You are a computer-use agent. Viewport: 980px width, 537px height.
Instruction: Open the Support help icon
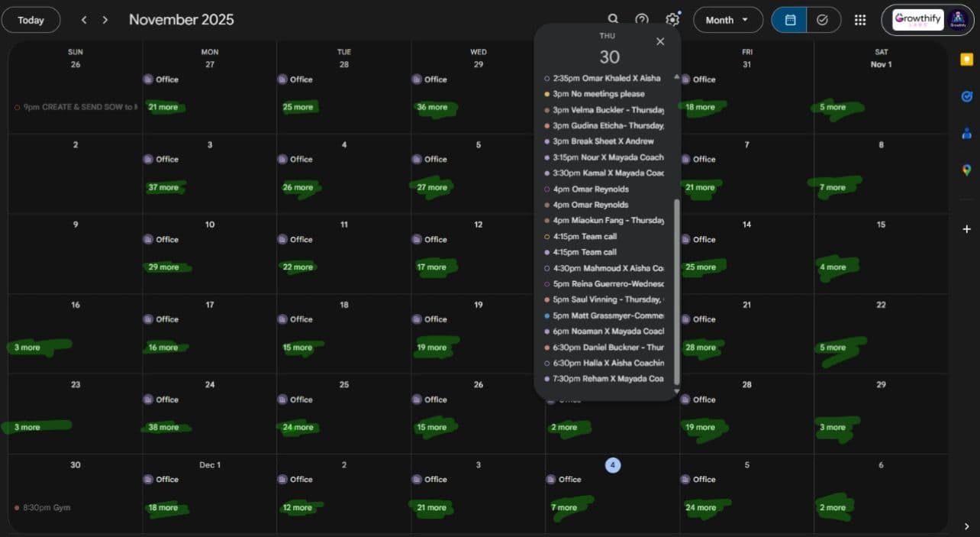click(x=642, y=20)
